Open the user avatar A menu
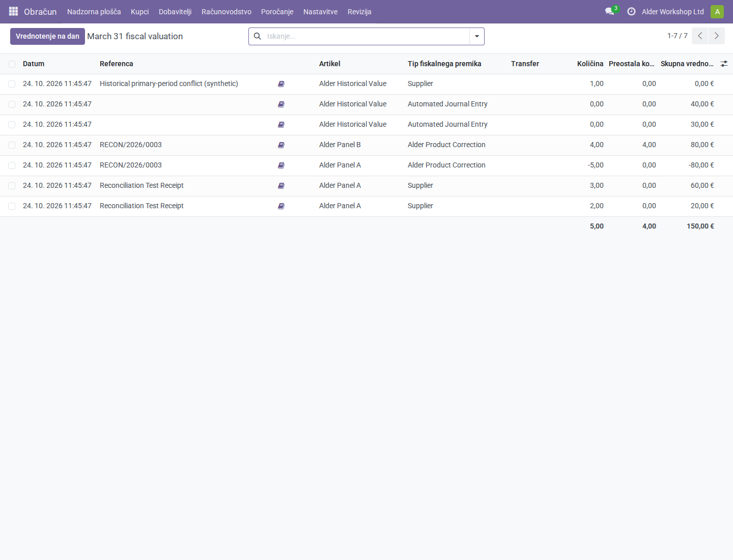 click(717, 12)
